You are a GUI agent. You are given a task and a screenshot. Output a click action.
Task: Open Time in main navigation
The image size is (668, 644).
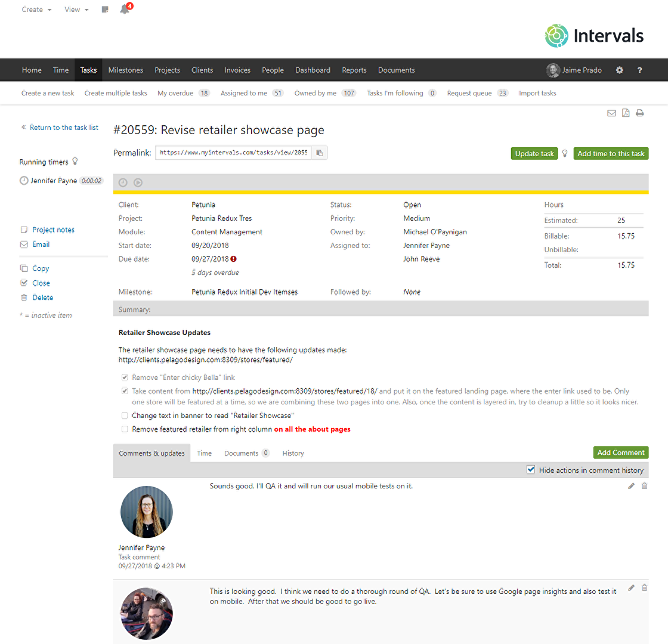point(61,70)
